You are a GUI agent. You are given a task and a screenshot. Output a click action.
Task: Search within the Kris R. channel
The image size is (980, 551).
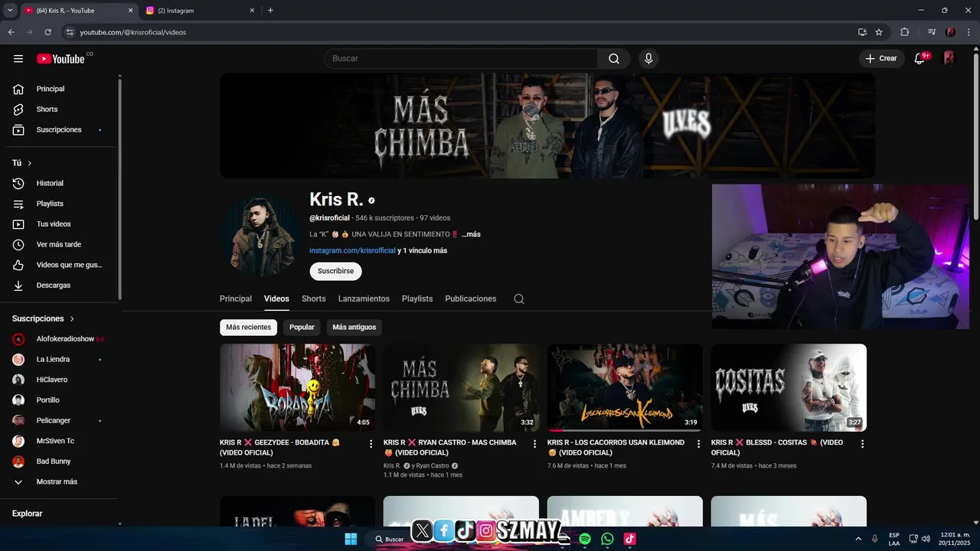[519, 299]
